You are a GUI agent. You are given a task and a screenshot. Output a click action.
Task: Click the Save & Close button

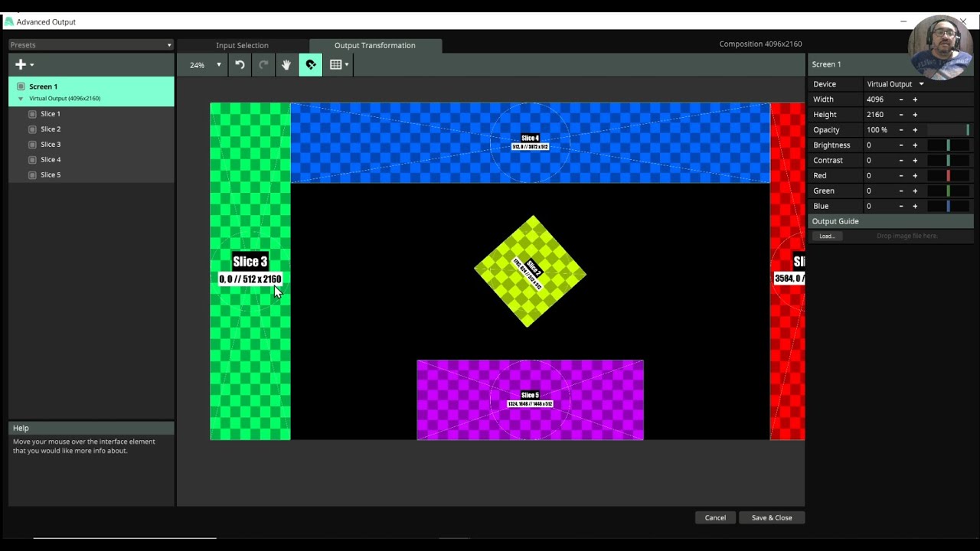click(x=772, y=518)
